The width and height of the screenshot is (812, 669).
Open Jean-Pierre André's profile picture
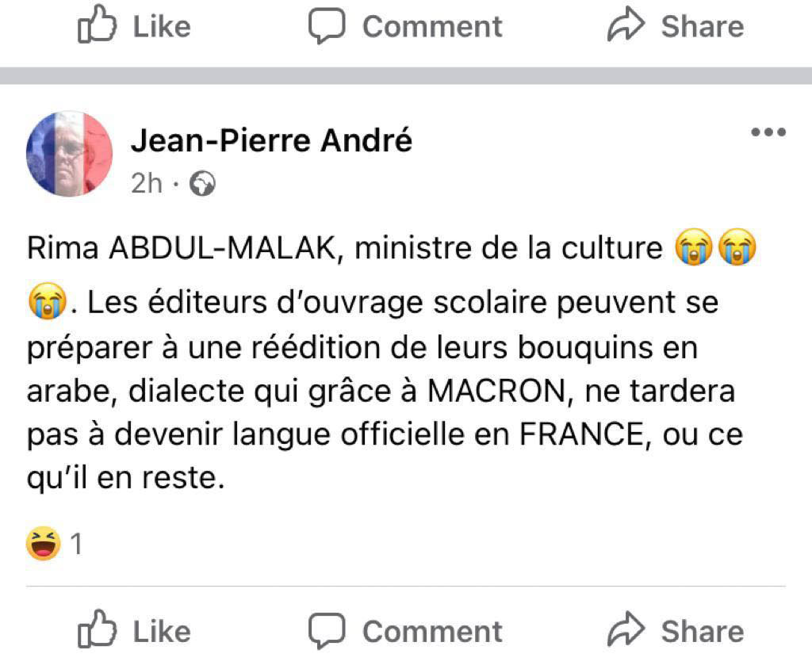(x=70, y=154)
